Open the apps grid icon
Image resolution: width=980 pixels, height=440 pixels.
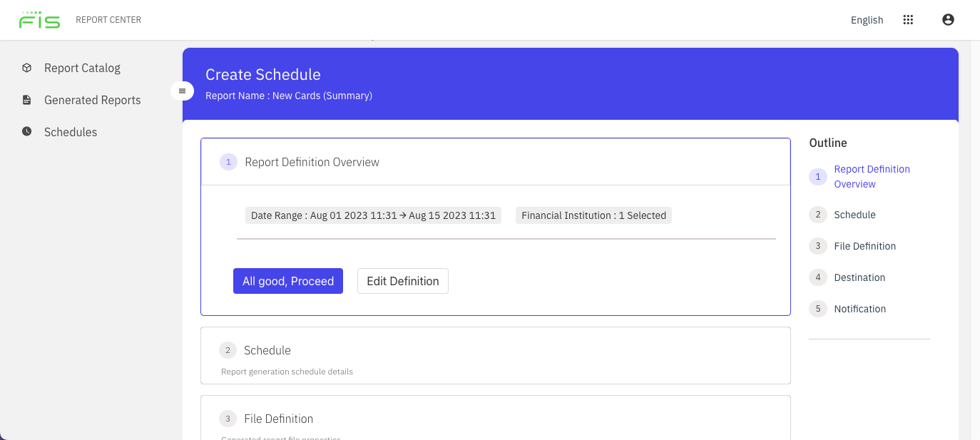908,19
